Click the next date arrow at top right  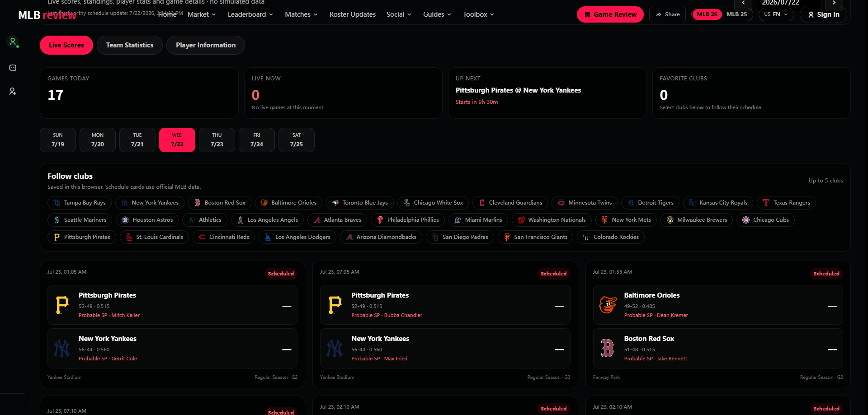coord(834,3)
